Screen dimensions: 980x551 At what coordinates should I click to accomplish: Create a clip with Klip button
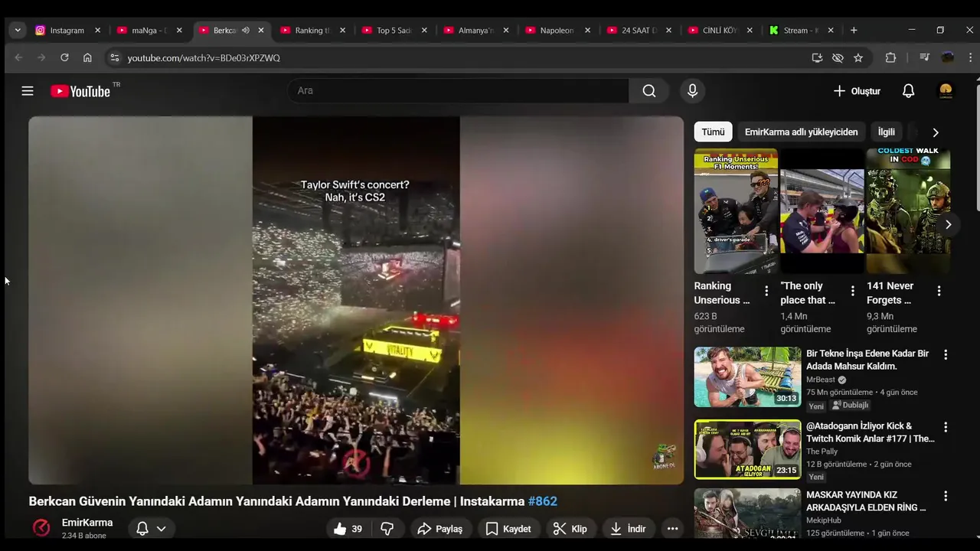click(x=570, y=529)
